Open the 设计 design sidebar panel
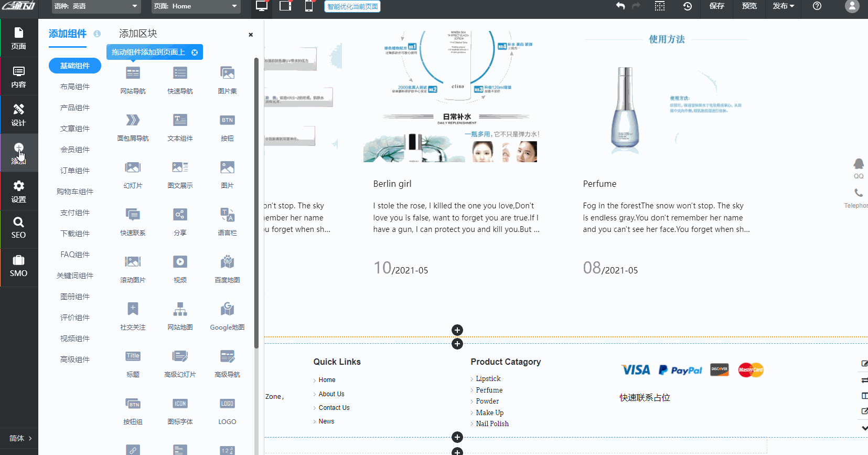This screenshot has height=455, width=868. [x=19, y=114]
